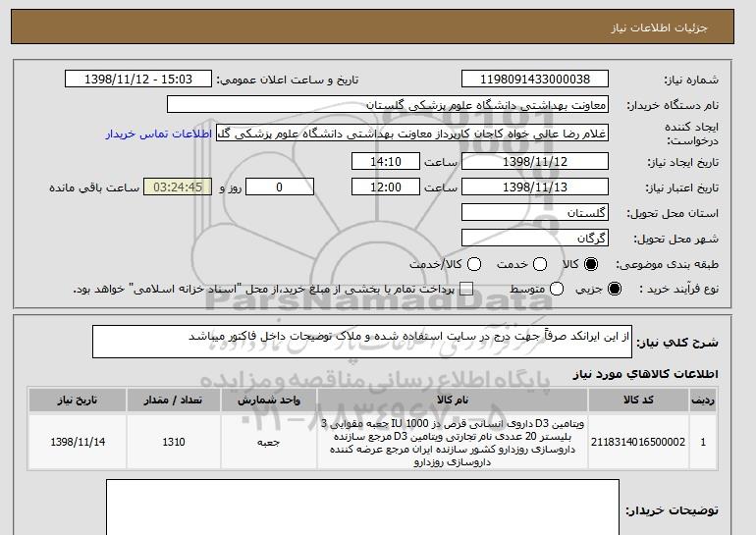Click unit cell جعبه

tap(269, 442)
